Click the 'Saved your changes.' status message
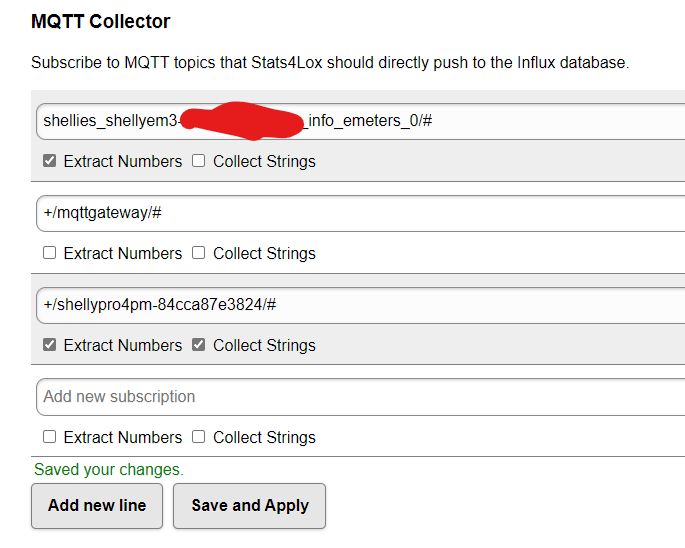 pos(109,469)
